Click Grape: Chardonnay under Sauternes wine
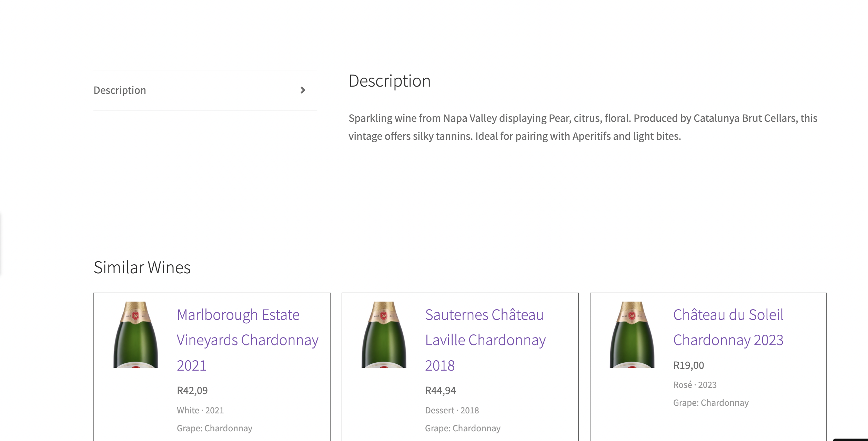Screen dimensions: 868x441 [x=463, y=428]
